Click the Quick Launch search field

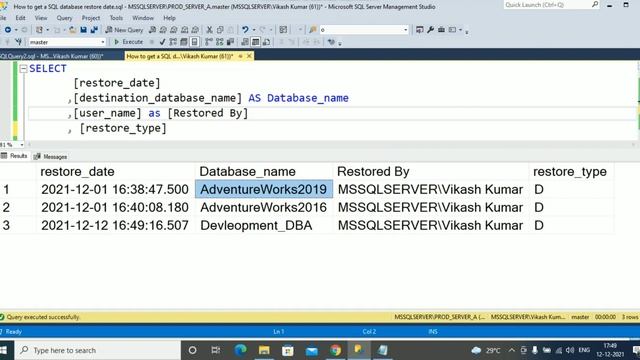tap(551, 5)
